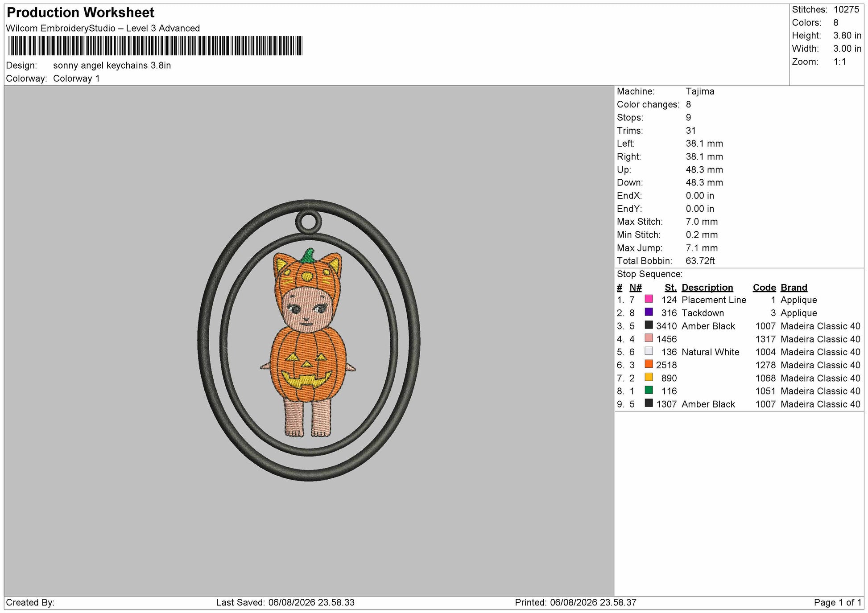The height and width of the screenshot is (613, 868).
Task: Click the pink Placement Line color swatch
Action: [x=649, y=299]
